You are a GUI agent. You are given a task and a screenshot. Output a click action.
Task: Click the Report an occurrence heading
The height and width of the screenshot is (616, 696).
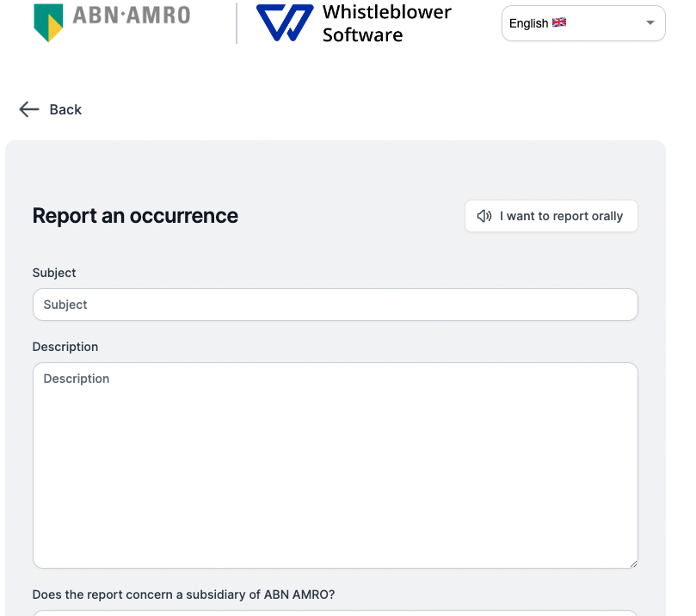point(135,216)
